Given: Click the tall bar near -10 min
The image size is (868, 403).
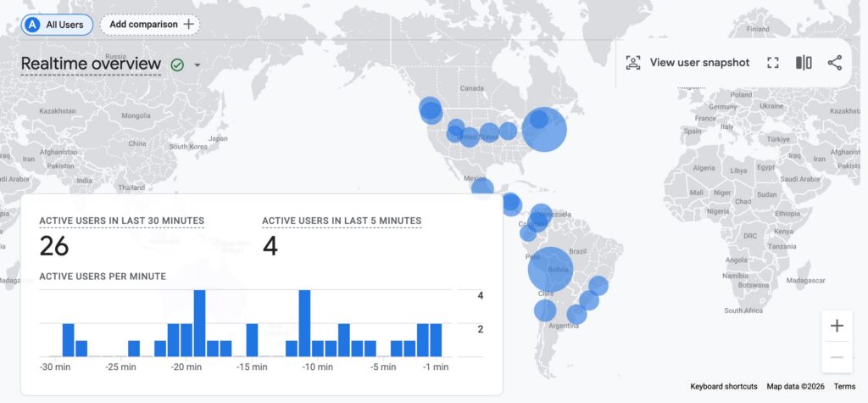Looking at the screenshot, I should [x=304, y=323].
